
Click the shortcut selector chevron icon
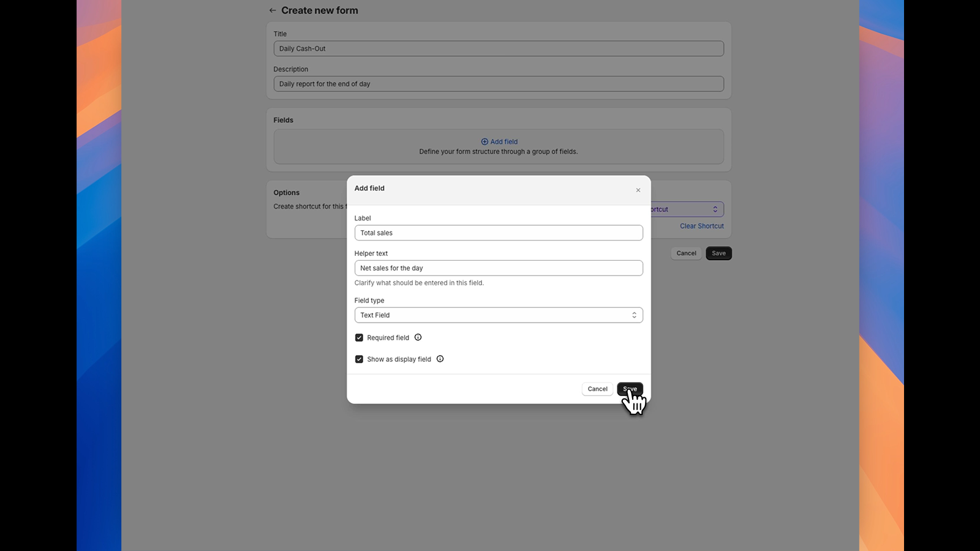click(715, 209)
